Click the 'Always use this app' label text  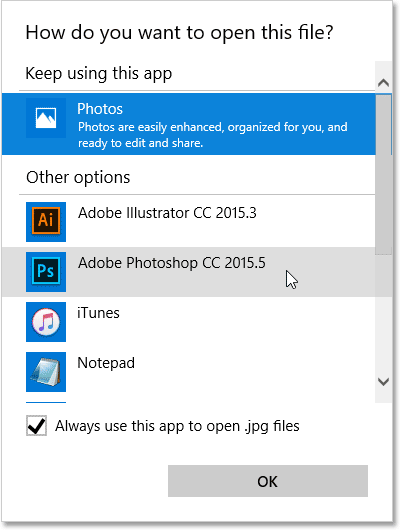pos(177,426)
